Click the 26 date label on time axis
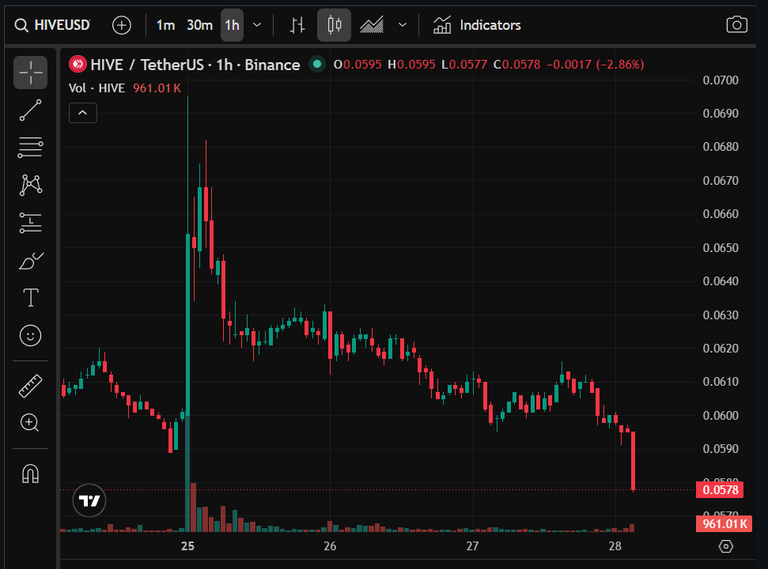The image size is (768, 569). click(x=330, y=546)
